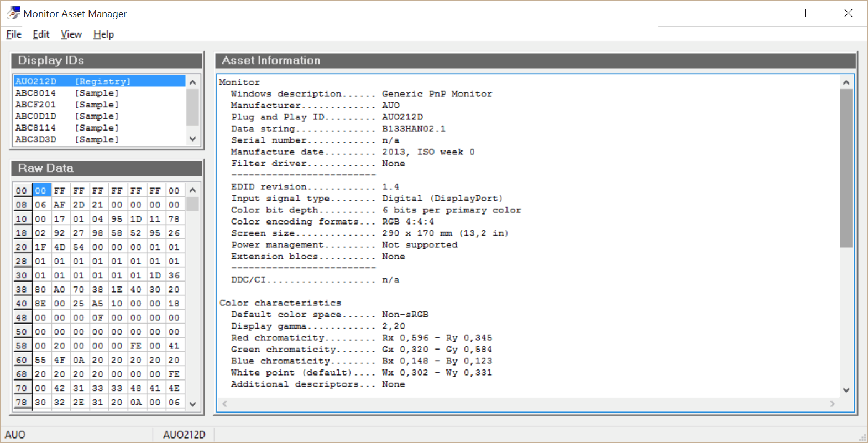Select the highlighted first 00 byte cell
This screenshot has width=868, height=443.
(x=41, y=191)
